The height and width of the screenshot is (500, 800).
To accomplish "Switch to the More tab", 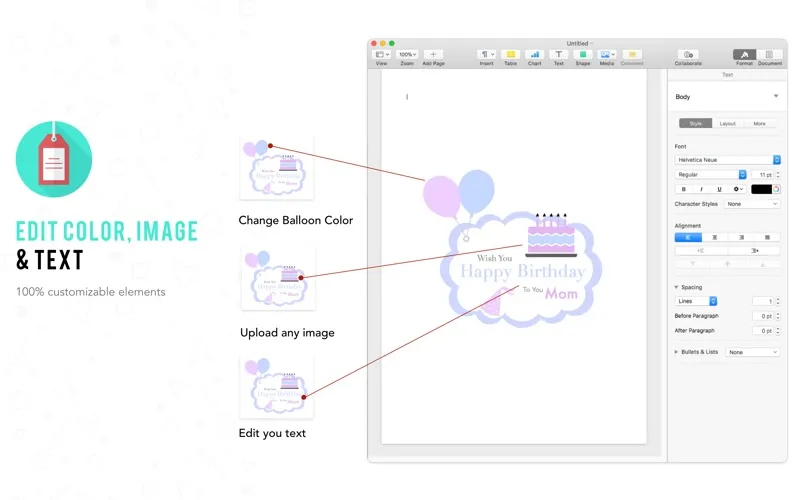I will click(x=759, y=123).
